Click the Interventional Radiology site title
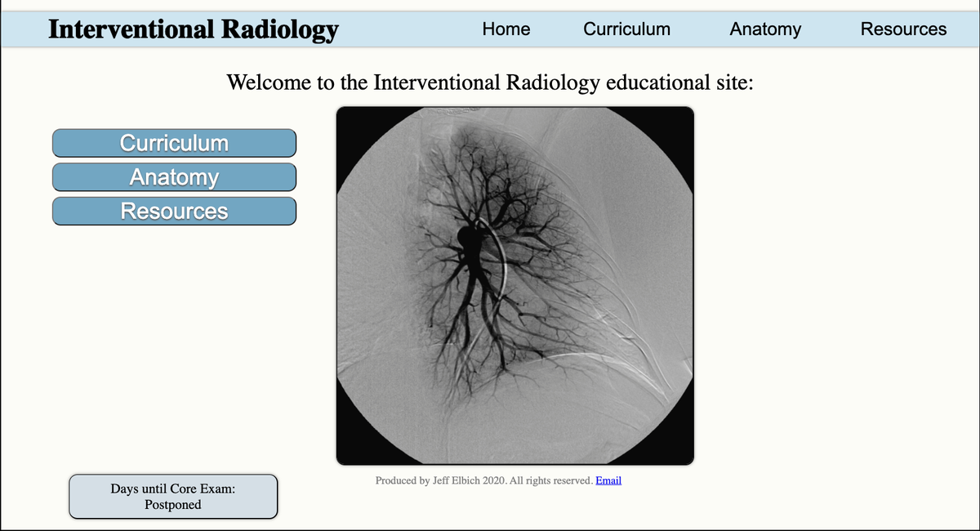Image resolution: width=980 pixels, height=531 pixels. point(194,29)
